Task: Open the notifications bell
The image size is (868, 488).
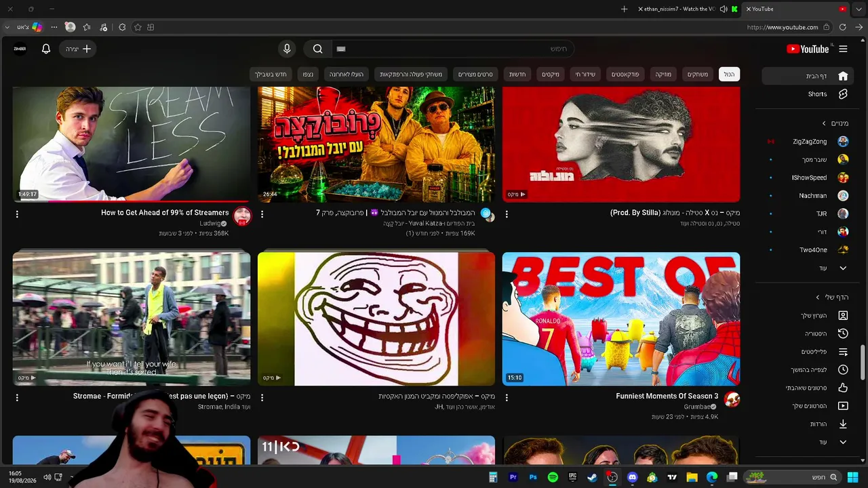Action: 46,49
